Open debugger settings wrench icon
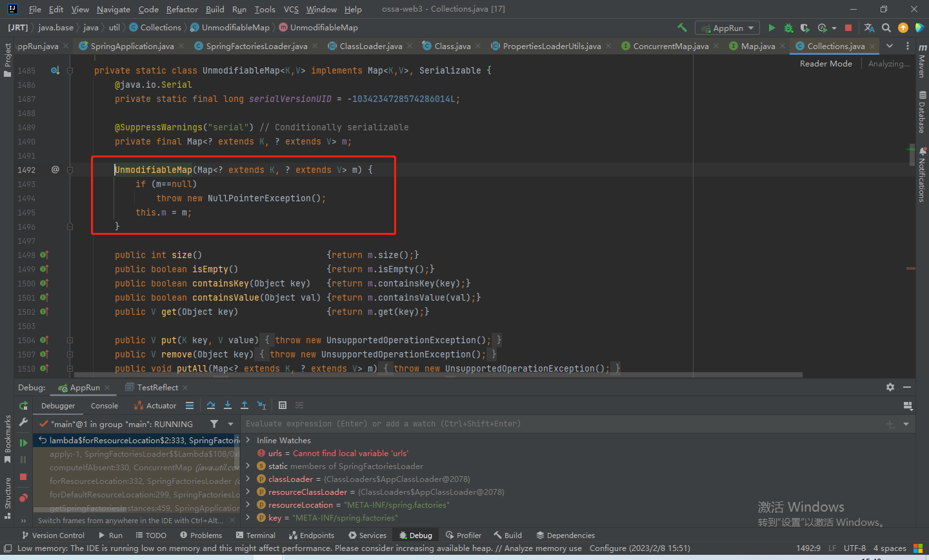Image resolution: width=929 pixels, height=560 pixels. click(23, 422)
